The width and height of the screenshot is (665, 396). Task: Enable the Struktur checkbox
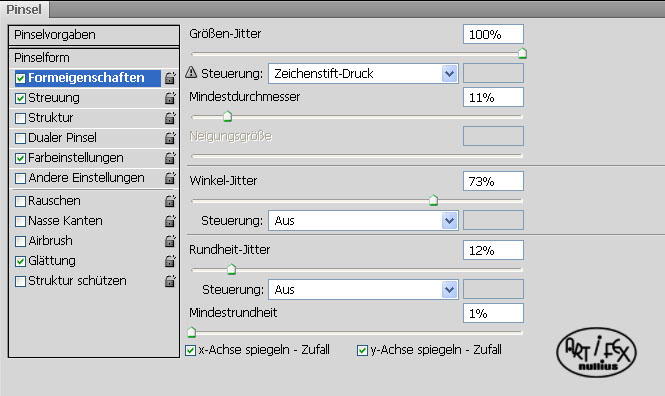[20, 118]
